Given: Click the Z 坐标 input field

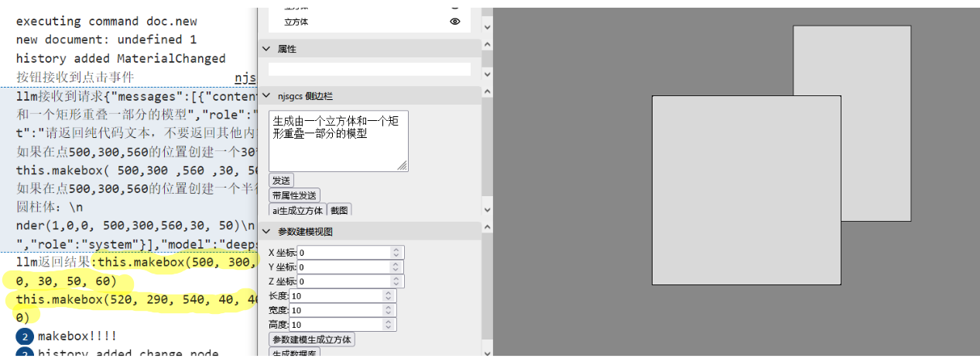Looking at the screenshot, I should point(351,281).
